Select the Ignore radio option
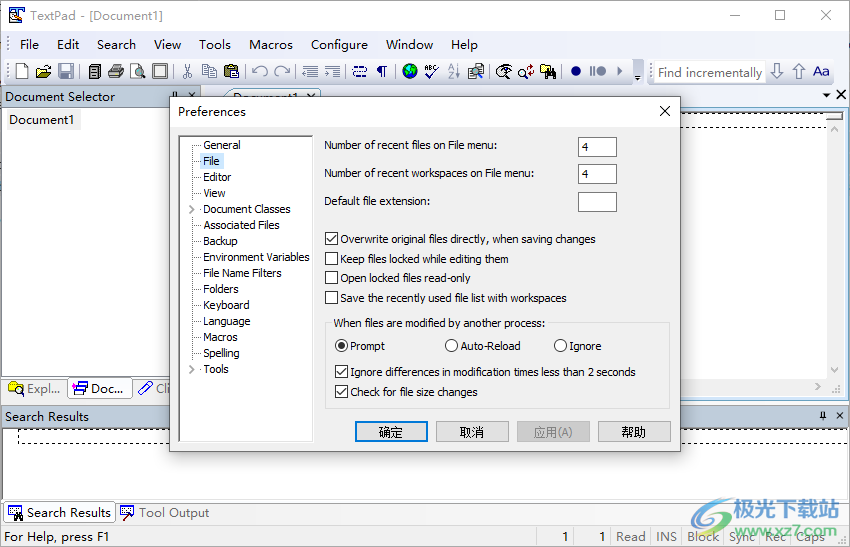850x547 pixels. coord(560,345)
